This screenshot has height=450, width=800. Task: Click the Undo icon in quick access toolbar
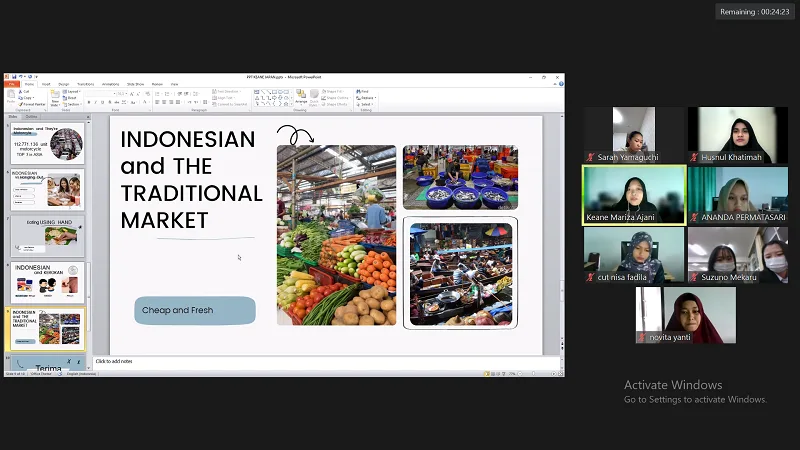pos(20,77)
